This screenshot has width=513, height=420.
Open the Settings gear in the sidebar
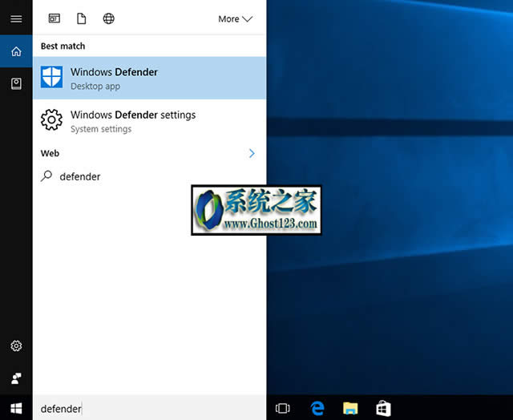point(16,346)
